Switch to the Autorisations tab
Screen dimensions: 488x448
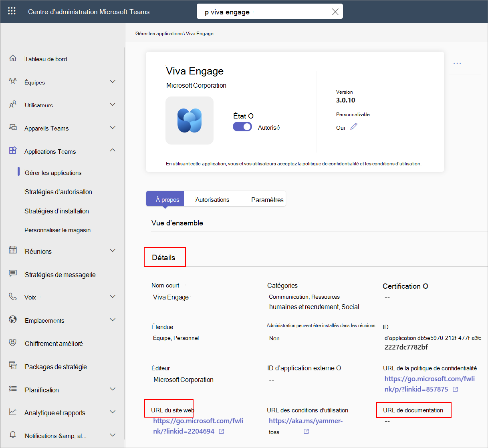(x=212, y=199)
